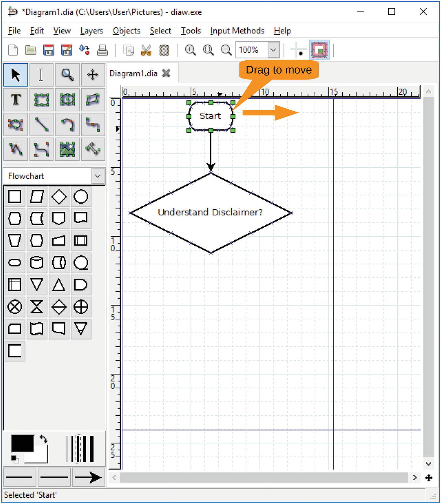
Task: Save the diagram with the floppy icon
Action: tap(49, 50)
